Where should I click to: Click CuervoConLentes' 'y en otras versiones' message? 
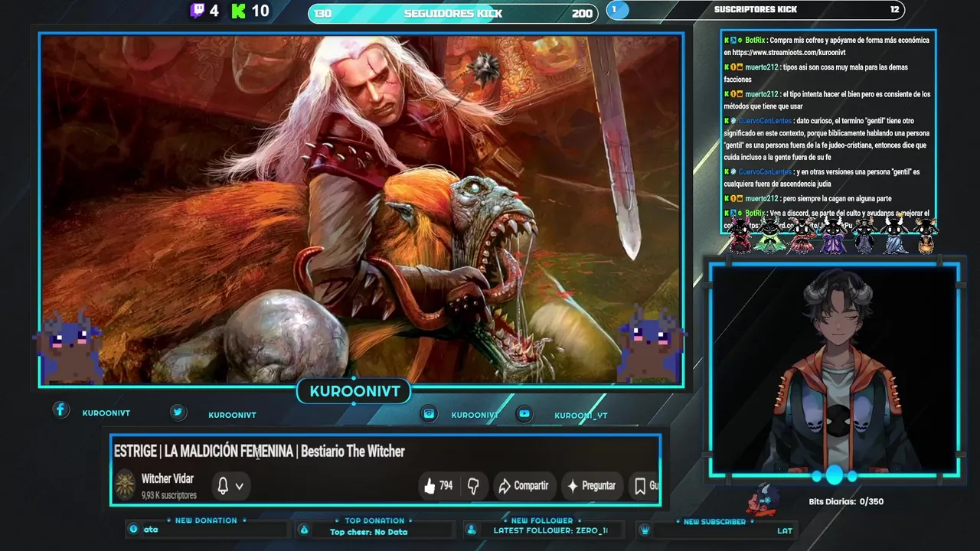click(x=822, y=178)
